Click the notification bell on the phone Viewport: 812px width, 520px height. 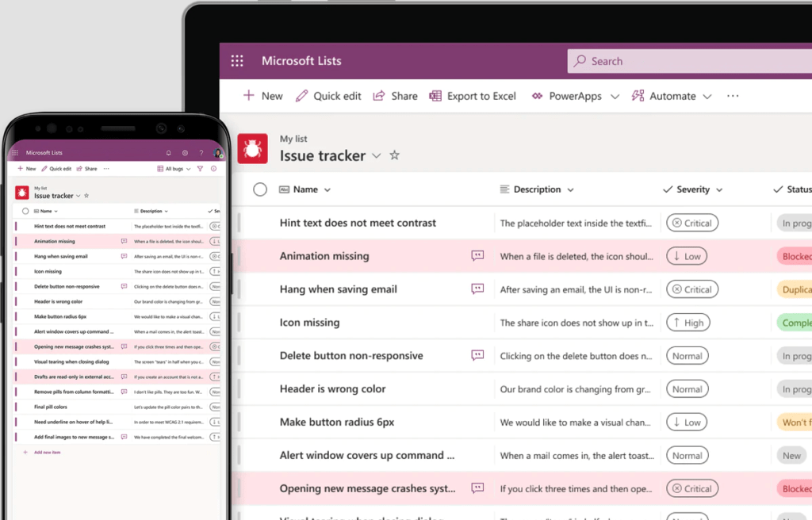click(168, 153)
